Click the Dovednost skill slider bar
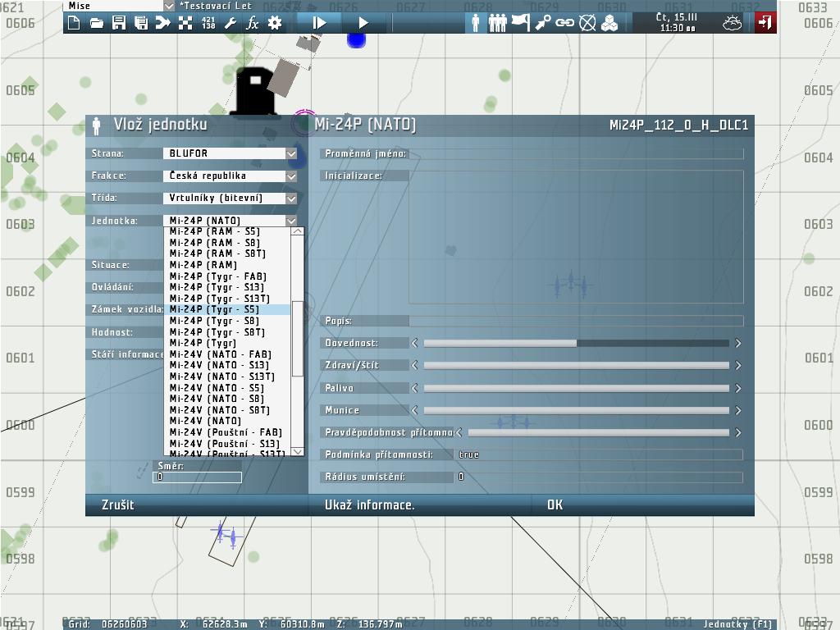 [576, 344]
